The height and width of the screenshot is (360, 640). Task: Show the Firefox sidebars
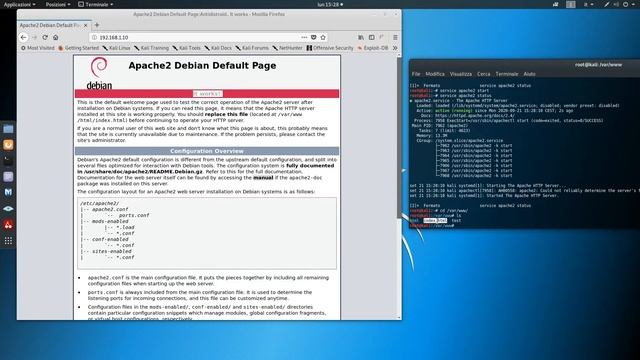pos(371,37)
